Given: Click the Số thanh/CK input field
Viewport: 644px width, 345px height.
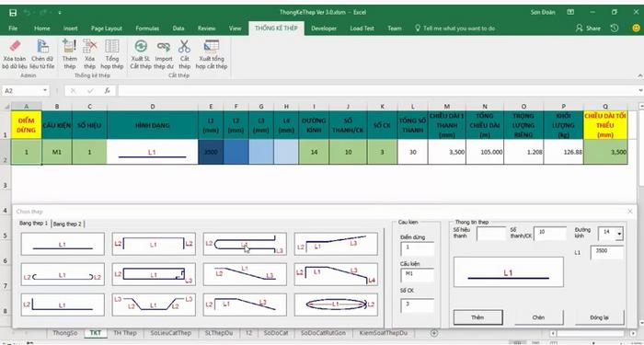Looking at the screenshot, I should click(x=550, y=234).
